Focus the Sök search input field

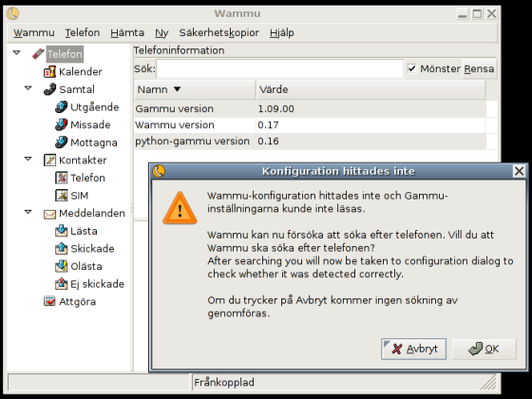tap(280, 68)
